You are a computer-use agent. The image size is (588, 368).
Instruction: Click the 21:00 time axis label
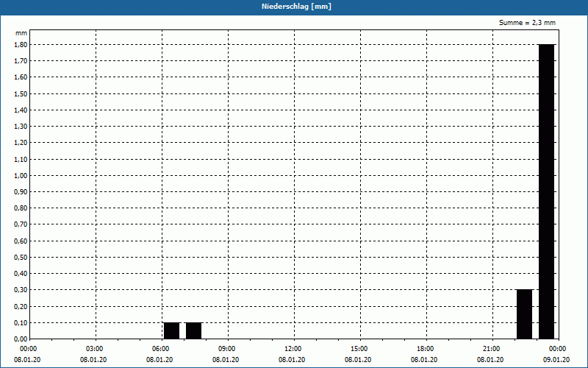(x=491, y=349)
